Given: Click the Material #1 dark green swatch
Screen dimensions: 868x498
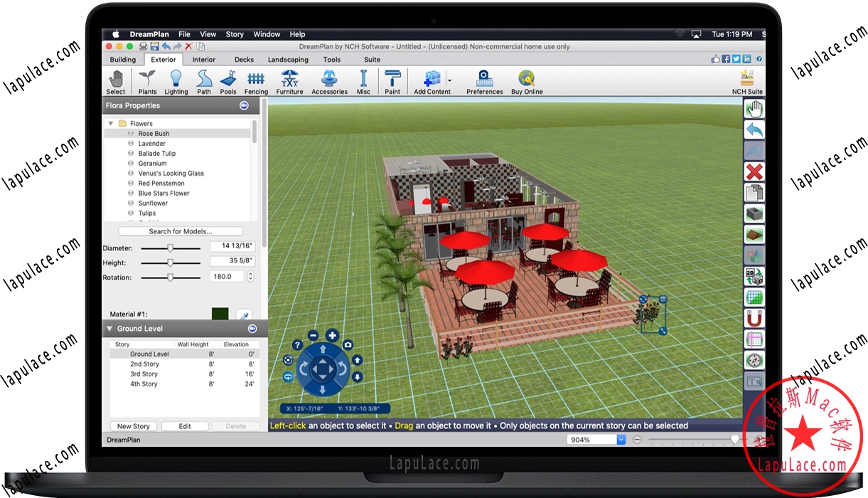Looking at the screenshot, I should [220, 314].
